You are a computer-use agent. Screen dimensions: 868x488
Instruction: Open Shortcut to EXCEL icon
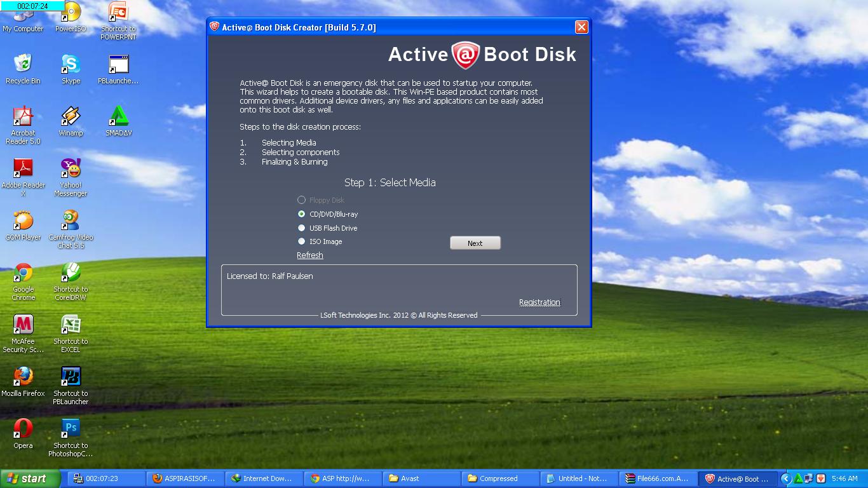pos(71,334)
